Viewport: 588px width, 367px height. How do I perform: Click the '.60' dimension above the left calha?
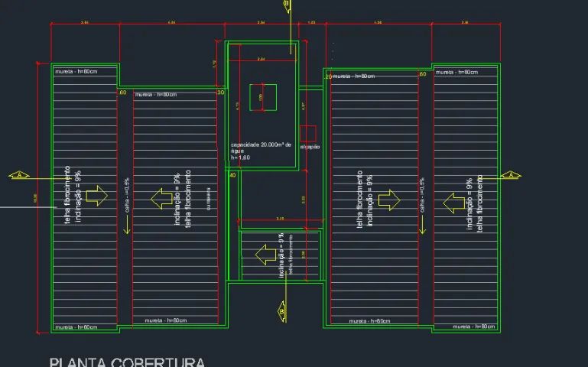click(x=122, y=93)
